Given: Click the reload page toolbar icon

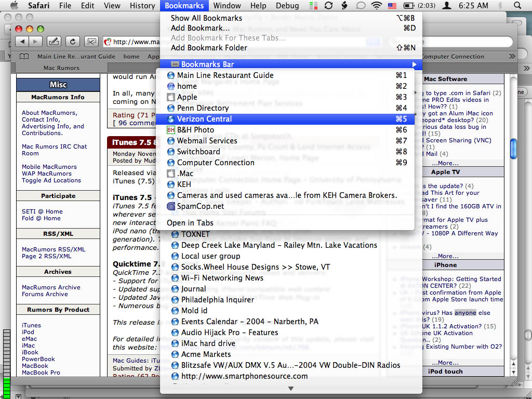Looking at the screenshot, I should 72,42.
